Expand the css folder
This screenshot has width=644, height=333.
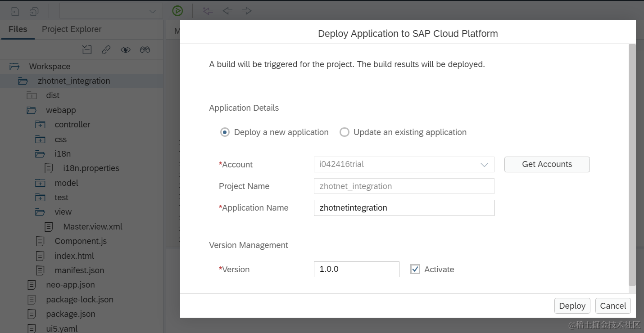[x=40, y=139]
